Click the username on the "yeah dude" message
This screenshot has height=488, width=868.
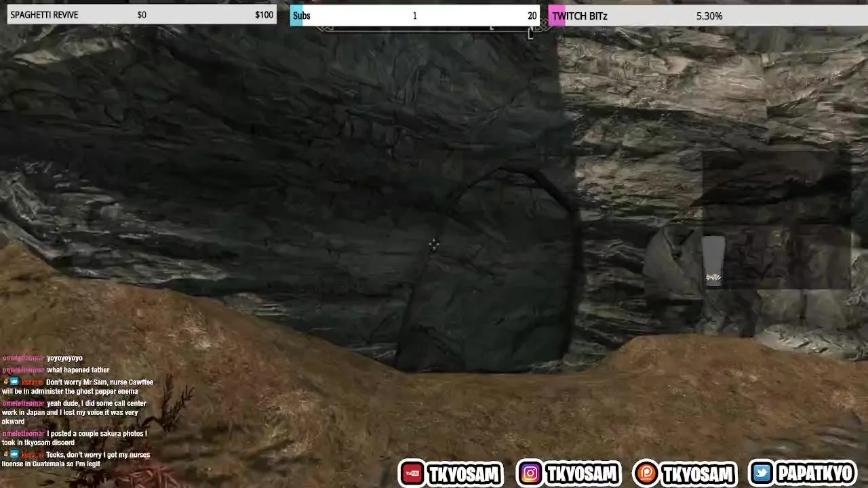click(x=23, y=403)
